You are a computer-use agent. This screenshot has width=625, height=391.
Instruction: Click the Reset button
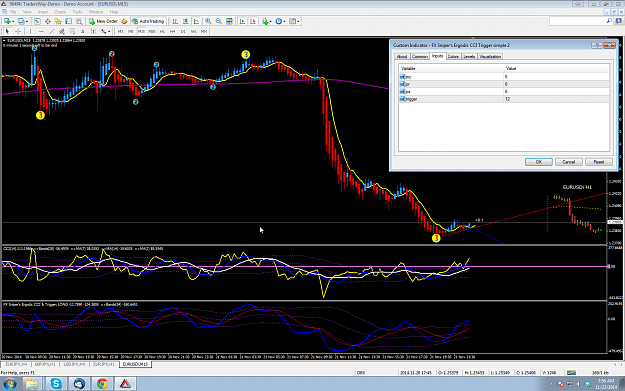[x=598, y=162]
